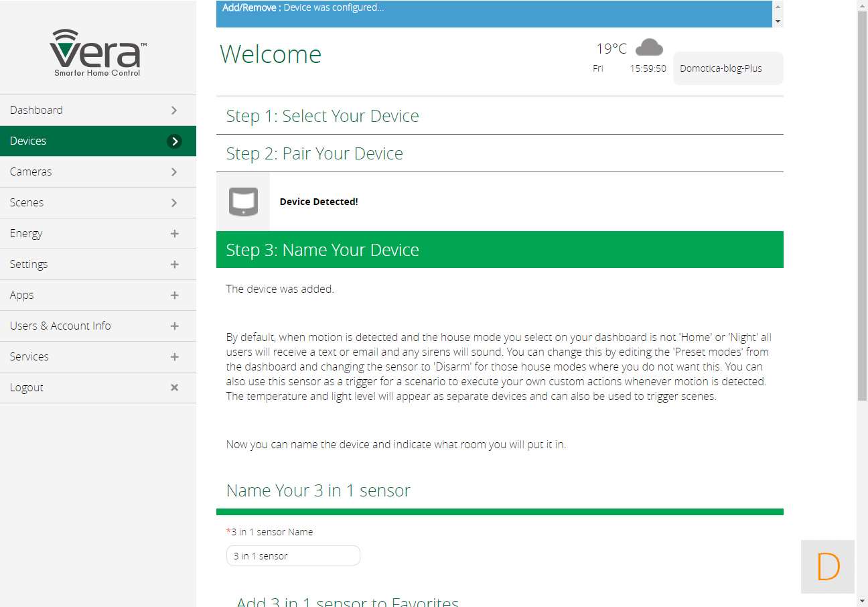Click the detected device sensor icon
Image resolution: width=868 pixels, height=607 pixels.
pyautogui.click(x=243, y=202)
